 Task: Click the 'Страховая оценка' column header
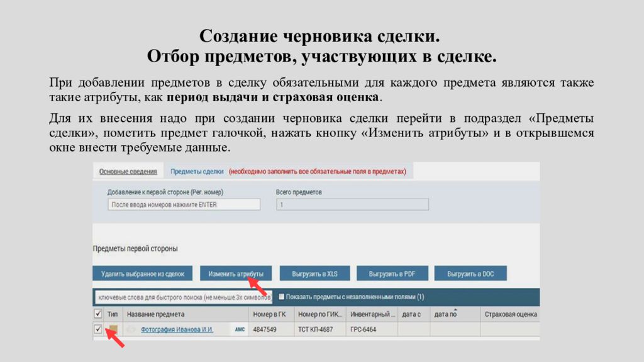(510, 314)
